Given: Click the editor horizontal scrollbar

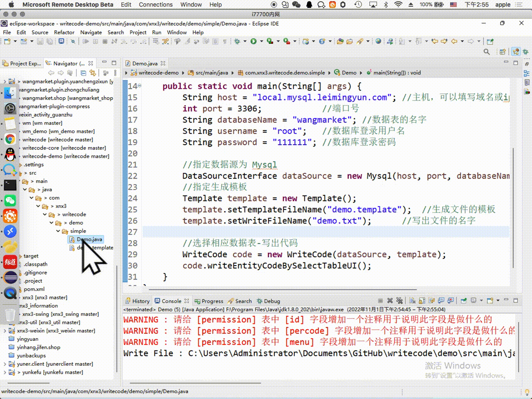Looking at the screenshot, I should 283,290.
